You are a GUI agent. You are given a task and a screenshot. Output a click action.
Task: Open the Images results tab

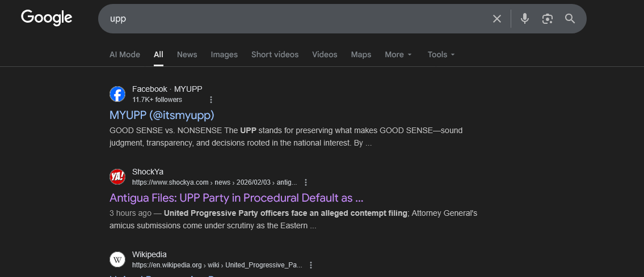pyautogui.click(x=224, y=54)
